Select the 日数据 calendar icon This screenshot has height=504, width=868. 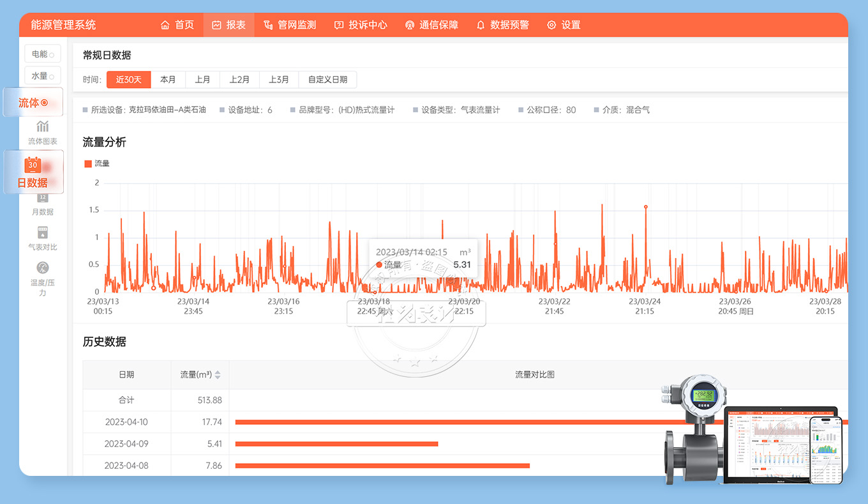[33, 165]
